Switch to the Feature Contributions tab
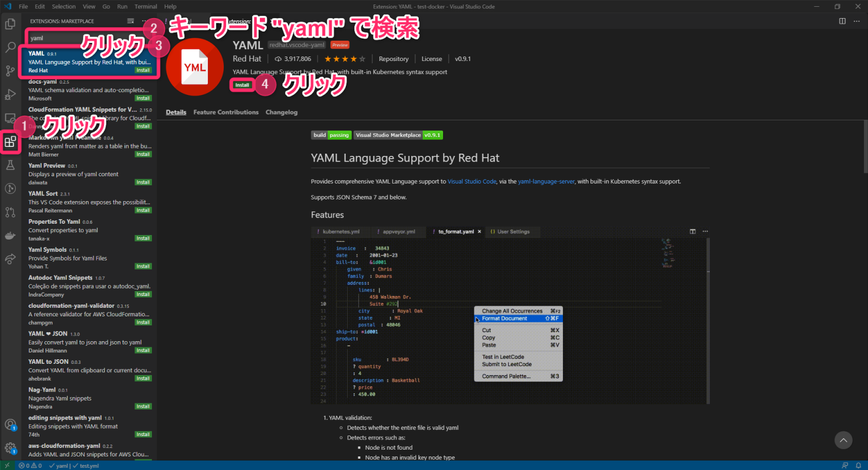 pyautogui.click(x=225, y=112)
